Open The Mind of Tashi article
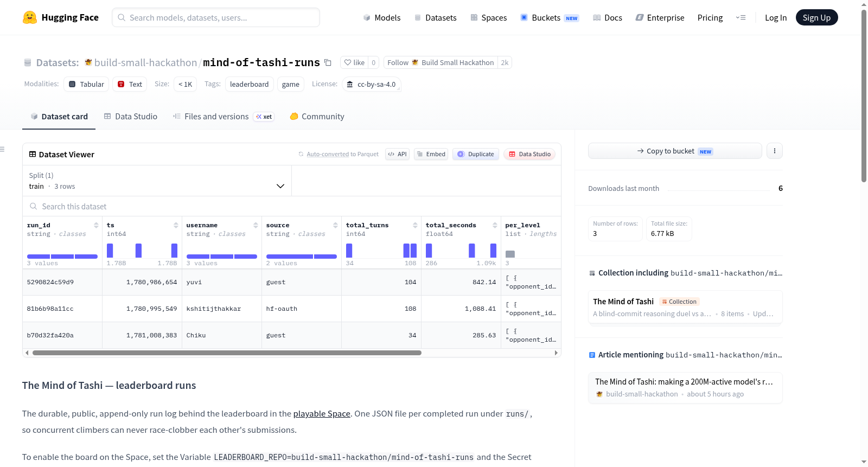This screenshot has width=868, height=467. 685,388
